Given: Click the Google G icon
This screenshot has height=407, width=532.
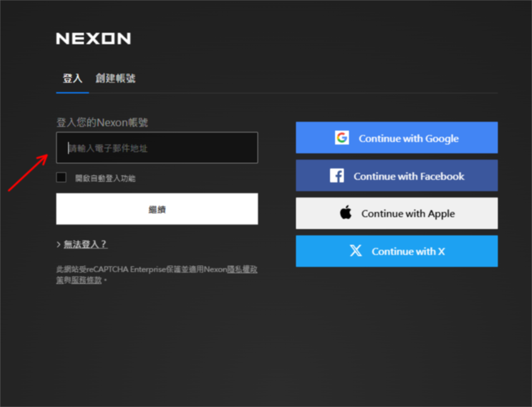Looking at the screenshot, I should 341,138.
